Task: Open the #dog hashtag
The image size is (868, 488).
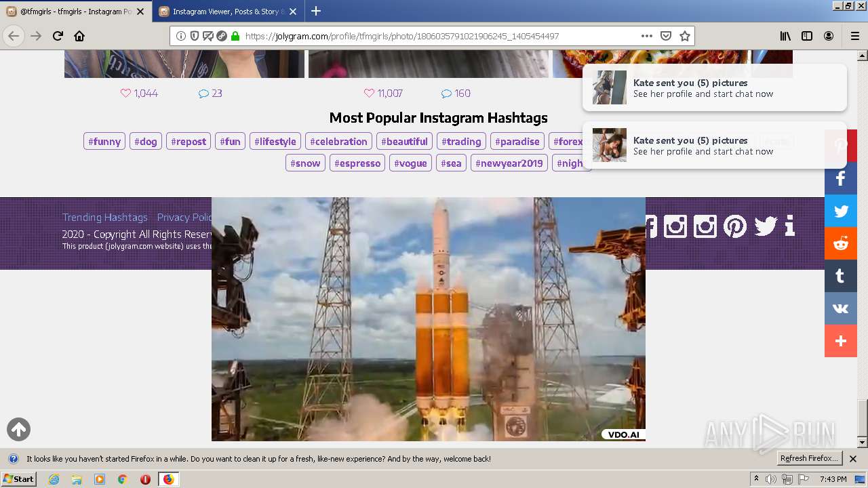Action: (146, 141)
